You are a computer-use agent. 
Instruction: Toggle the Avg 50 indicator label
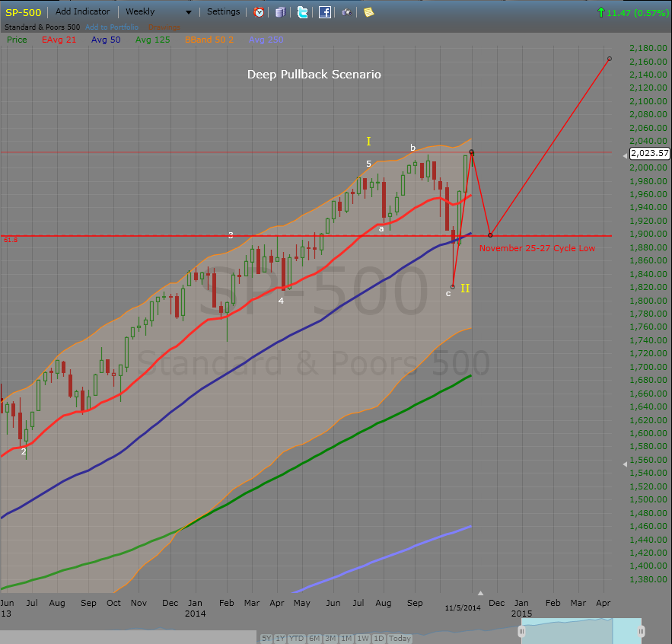[106, 40]
